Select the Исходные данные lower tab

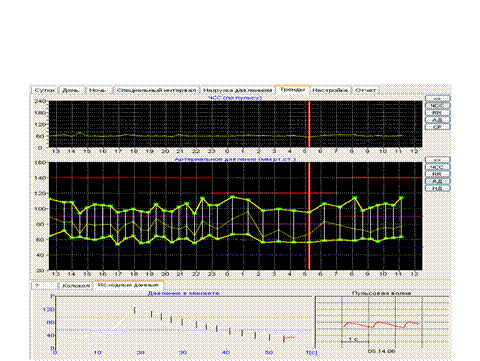[x=128, y=285]
